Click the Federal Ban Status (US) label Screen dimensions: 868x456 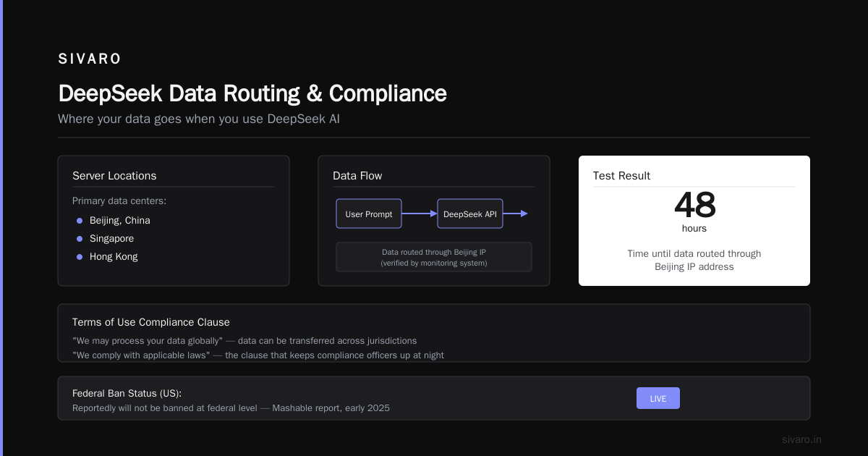coord(127,393)
